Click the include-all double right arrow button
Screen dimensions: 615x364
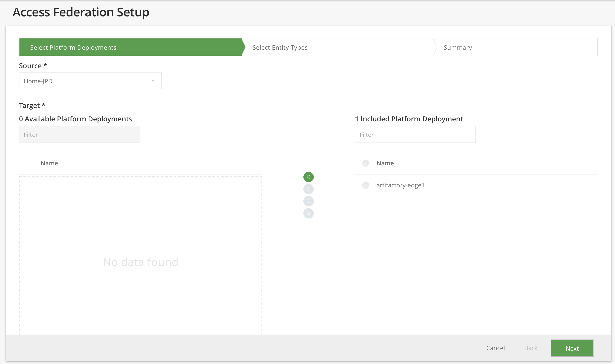pyautogui.click(x=308, y=213)
